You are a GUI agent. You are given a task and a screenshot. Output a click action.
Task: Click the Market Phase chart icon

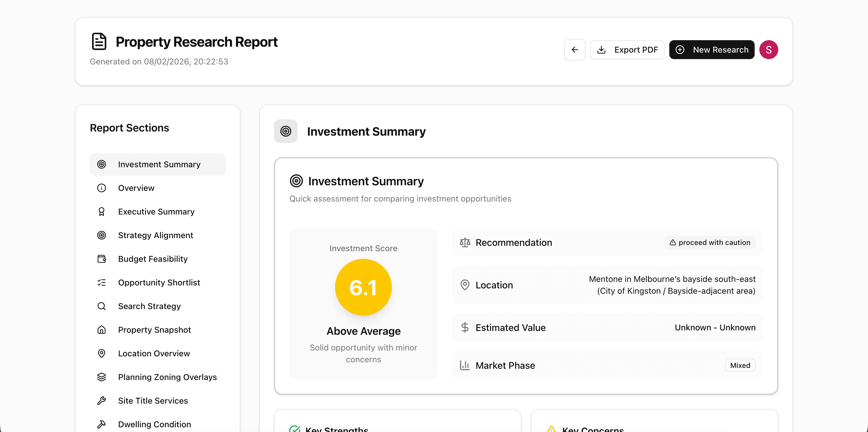pyautogui.click(x=465, y=365)
